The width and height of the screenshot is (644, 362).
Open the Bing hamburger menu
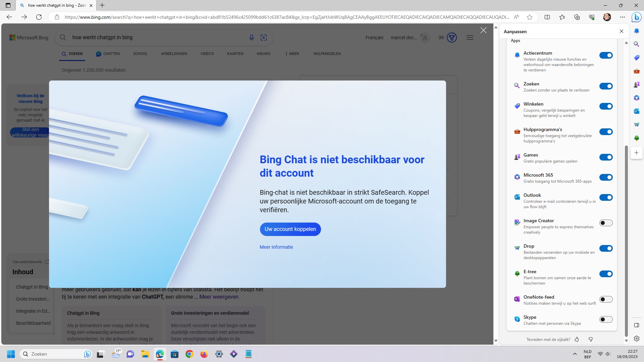[x=470, y=38]
